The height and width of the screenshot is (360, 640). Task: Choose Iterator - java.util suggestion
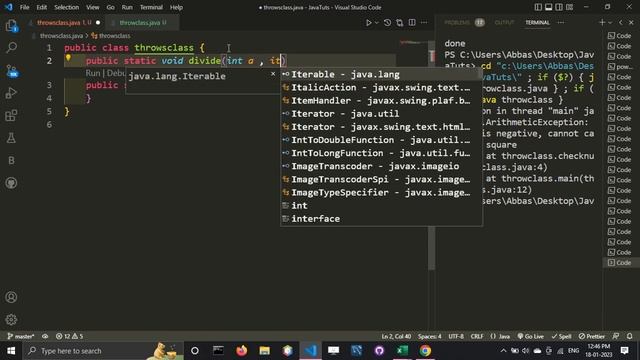pyautogui.click(x=381, y=113)
